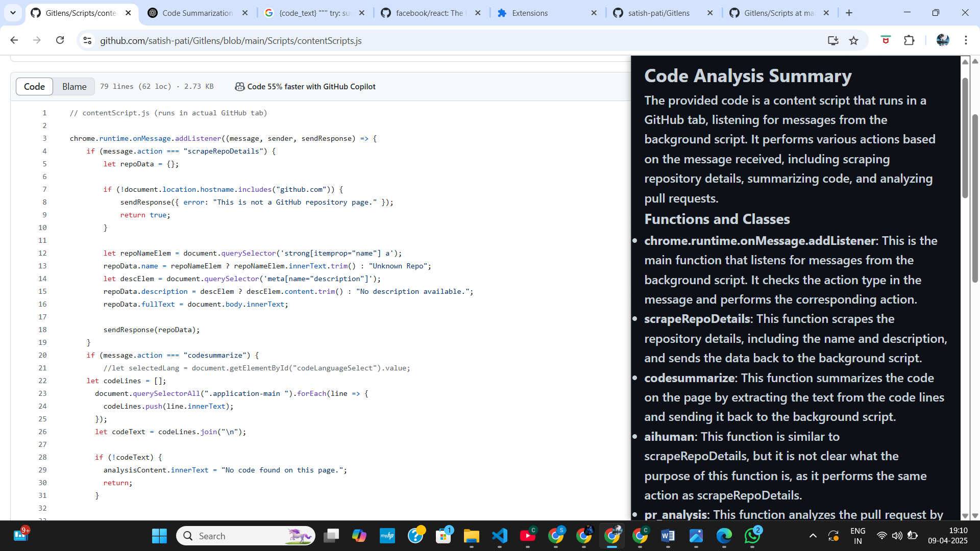The image size is (980, 551).
Task: Click the 'scrapeRepoDetails' bullet title in the panel
Action: point(697,319)
